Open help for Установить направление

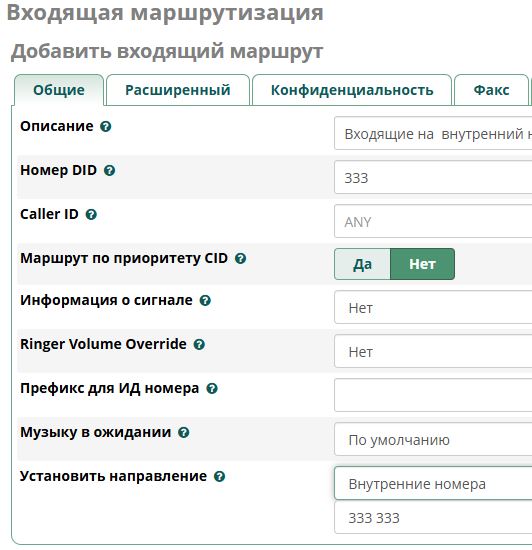[x=220, y=476]
